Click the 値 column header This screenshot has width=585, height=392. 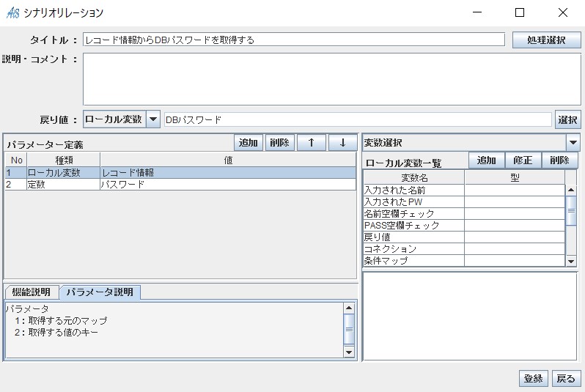click(x=228, y=160)
